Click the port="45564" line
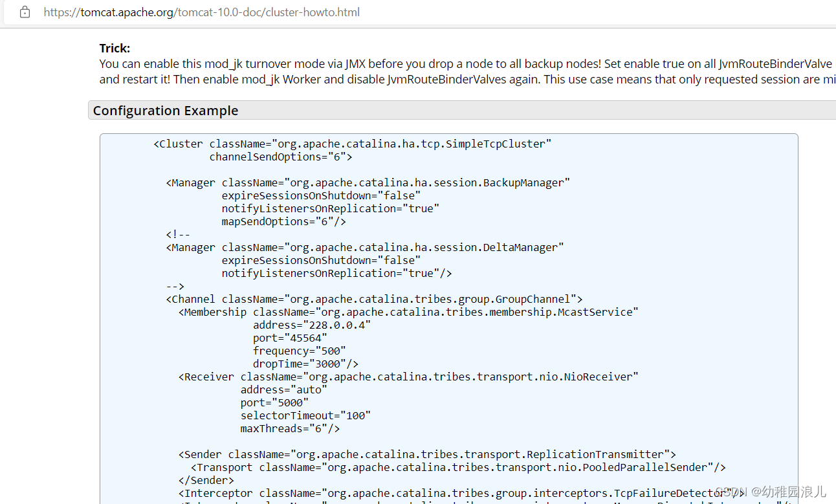 coord(291,338)
